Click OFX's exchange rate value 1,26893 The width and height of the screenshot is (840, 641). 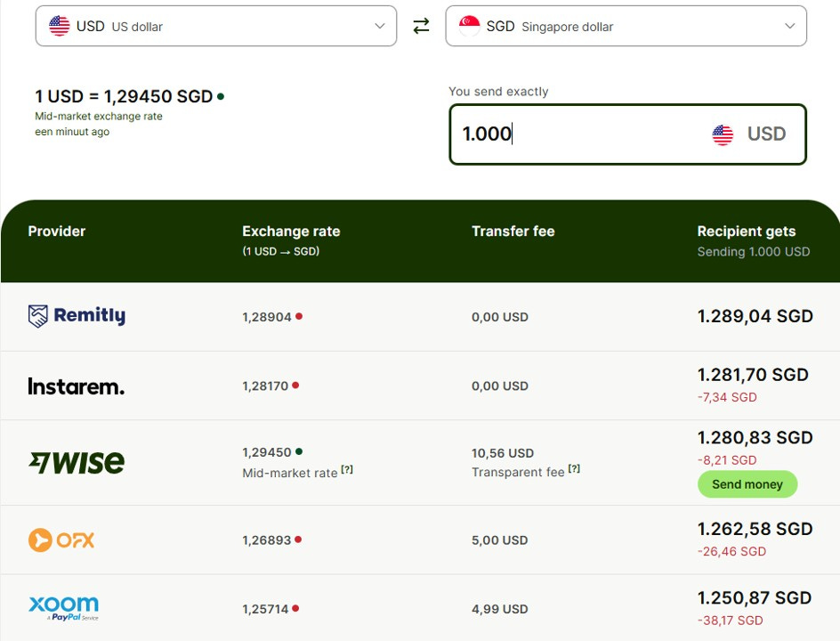(x=266, y=540)
